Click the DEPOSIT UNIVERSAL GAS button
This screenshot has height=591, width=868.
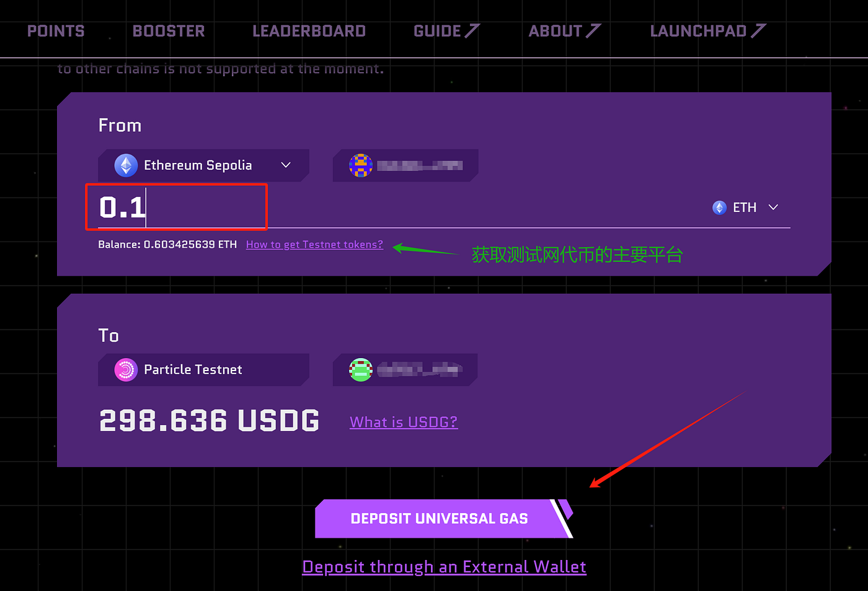point(443,519)
